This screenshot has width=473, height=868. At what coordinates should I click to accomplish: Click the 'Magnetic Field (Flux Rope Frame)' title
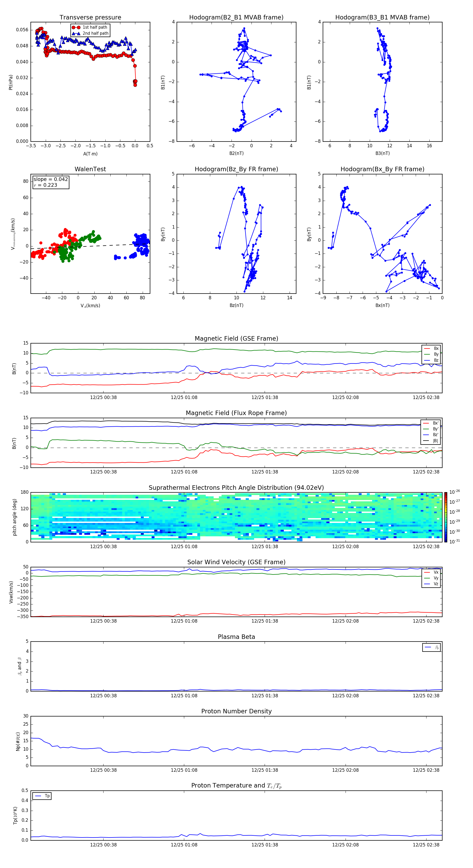(x=236, y=413)
